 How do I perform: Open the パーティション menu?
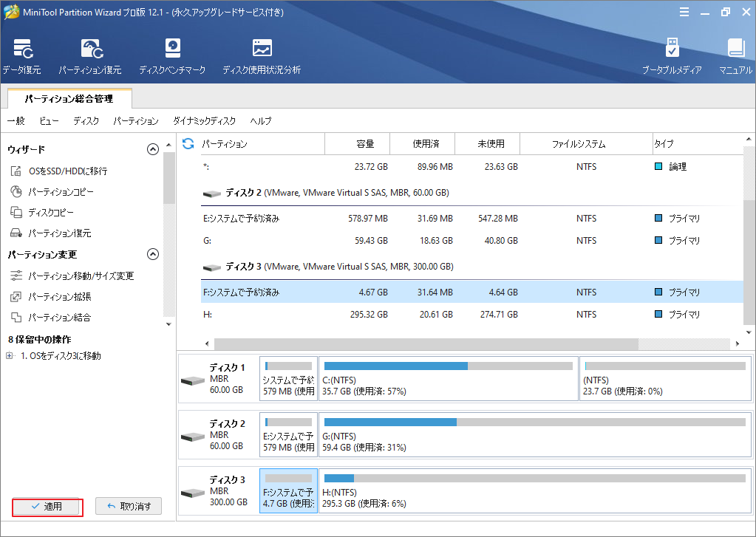[135, 121]
